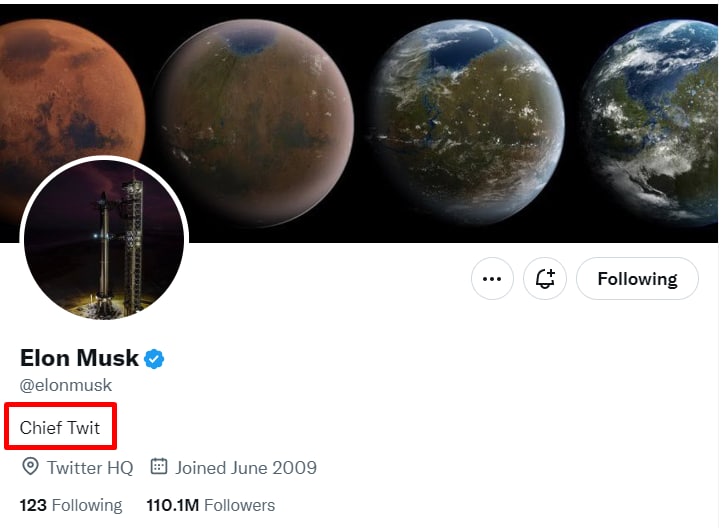View the 110.1M Followers list

coord(210,505)
